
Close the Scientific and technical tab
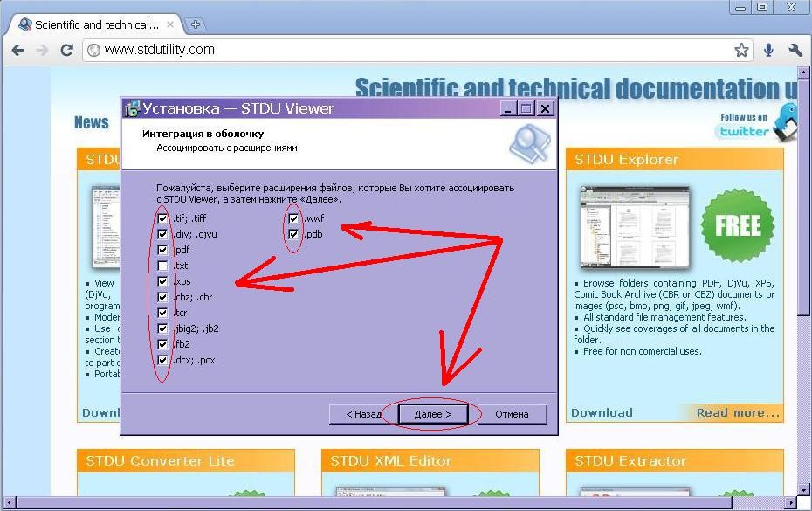point(170,24)
